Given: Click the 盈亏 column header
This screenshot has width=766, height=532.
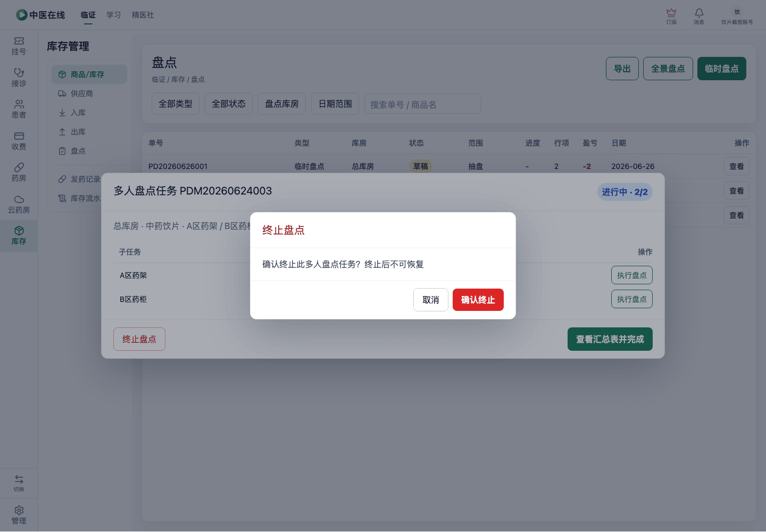Looking at the screenshot, I should point(590,143).
